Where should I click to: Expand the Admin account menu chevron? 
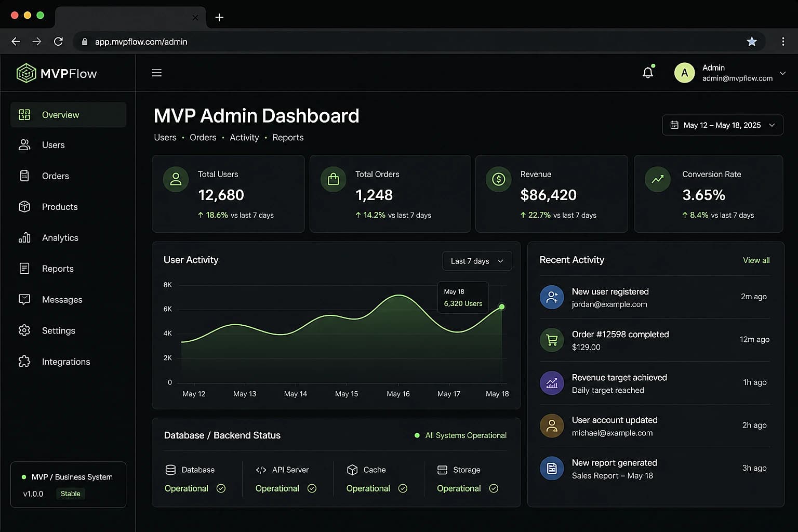point(782,73)
